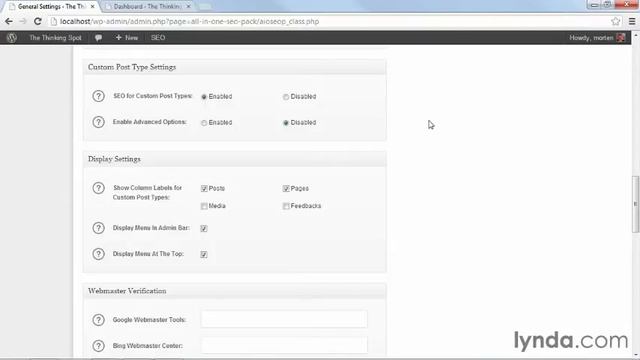Select Enabled for Enable Advanced Options
The height and width of the screenshot is (360, 640).
204,123
